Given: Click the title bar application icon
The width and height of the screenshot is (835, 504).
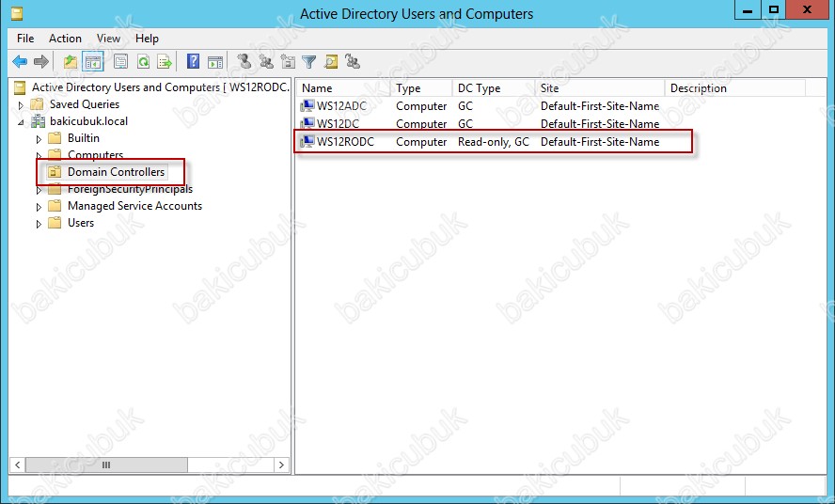Looking at the screenshot, I should tap(17, 13).
